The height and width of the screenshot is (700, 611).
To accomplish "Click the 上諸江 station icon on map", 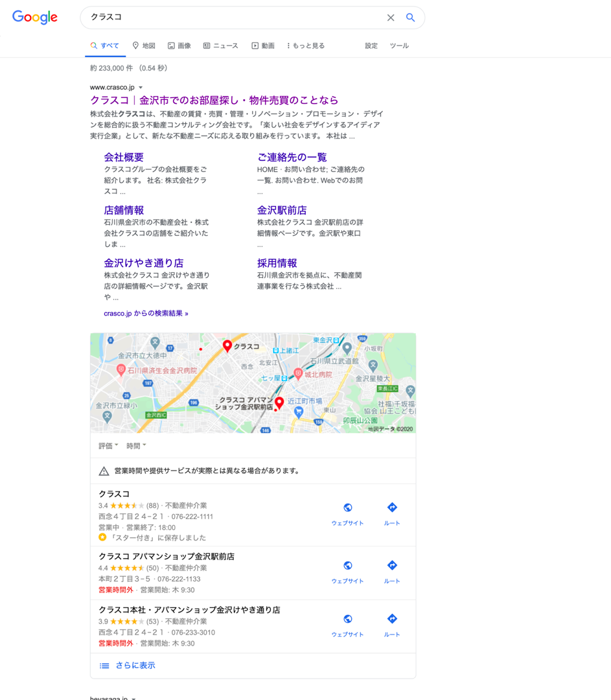I will click(x=276, y=351).
